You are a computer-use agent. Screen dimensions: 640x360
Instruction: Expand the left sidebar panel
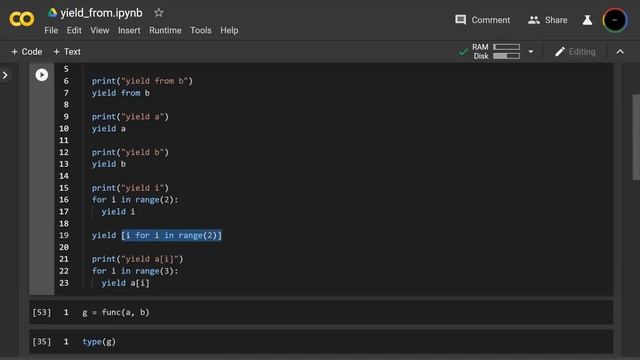pyautogui.click(x=5, y=75)
